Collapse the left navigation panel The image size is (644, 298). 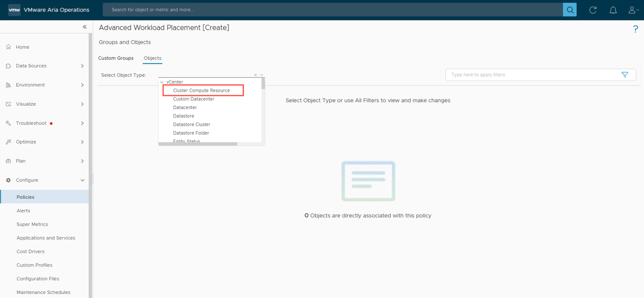coord(84,27)
